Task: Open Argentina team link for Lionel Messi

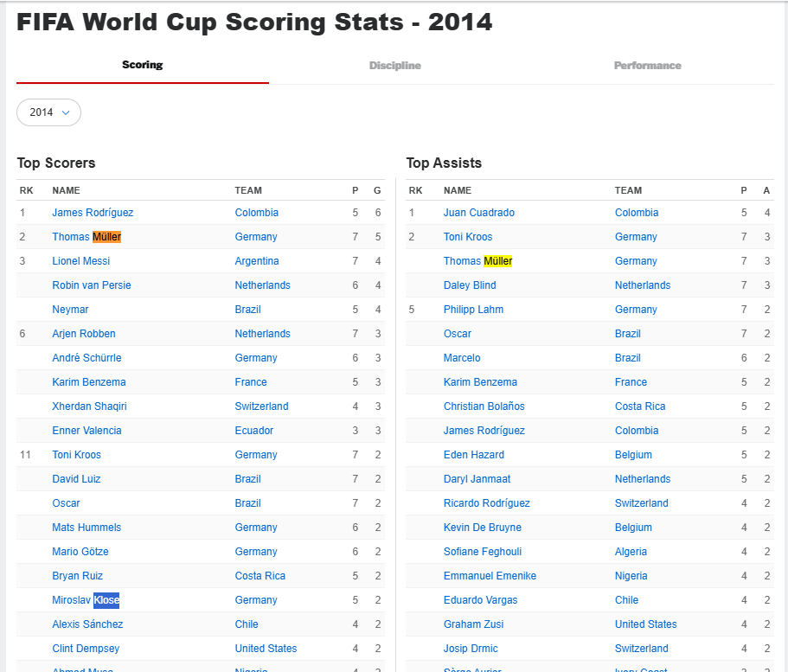Action: coord(257,261)
